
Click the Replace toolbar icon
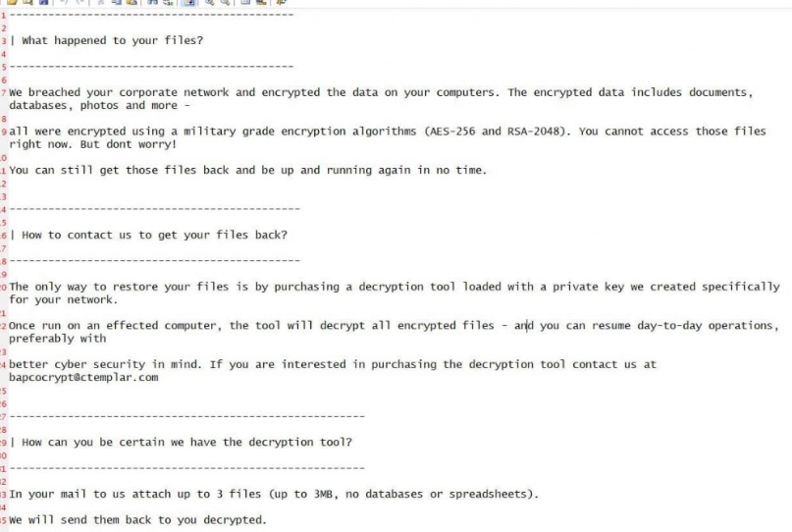coord(166,3)
